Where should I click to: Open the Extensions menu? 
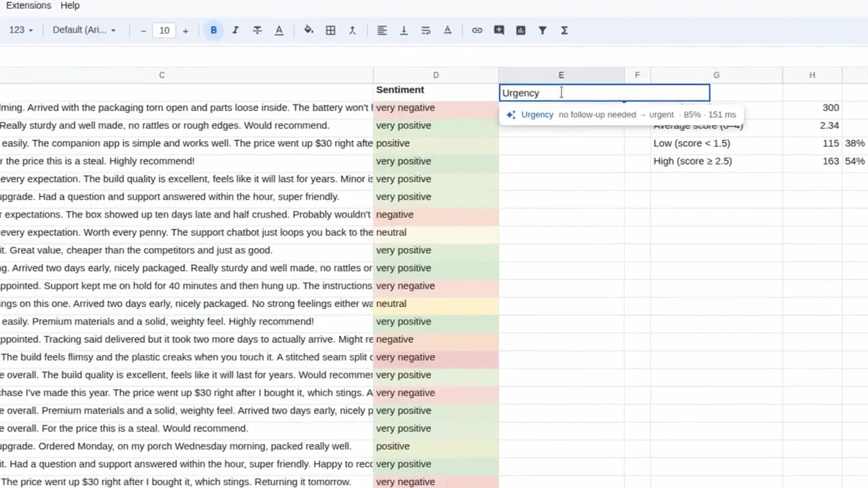28,5
